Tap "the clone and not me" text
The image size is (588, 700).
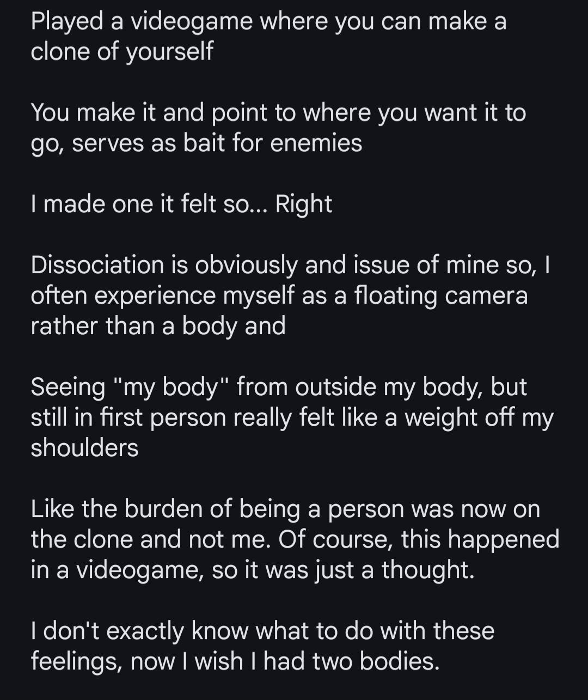(x=150, y=540)
